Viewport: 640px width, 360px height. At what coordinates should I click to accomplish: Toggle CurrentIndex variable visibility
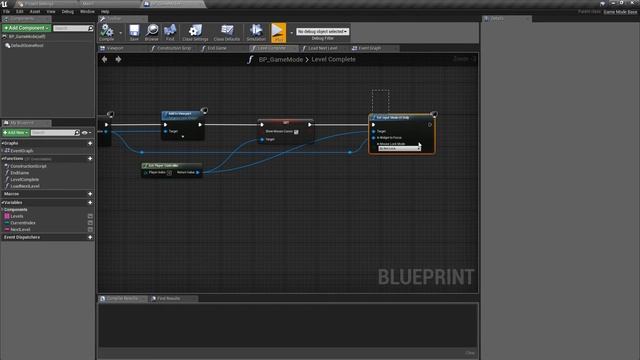click(x=90, y=223)
